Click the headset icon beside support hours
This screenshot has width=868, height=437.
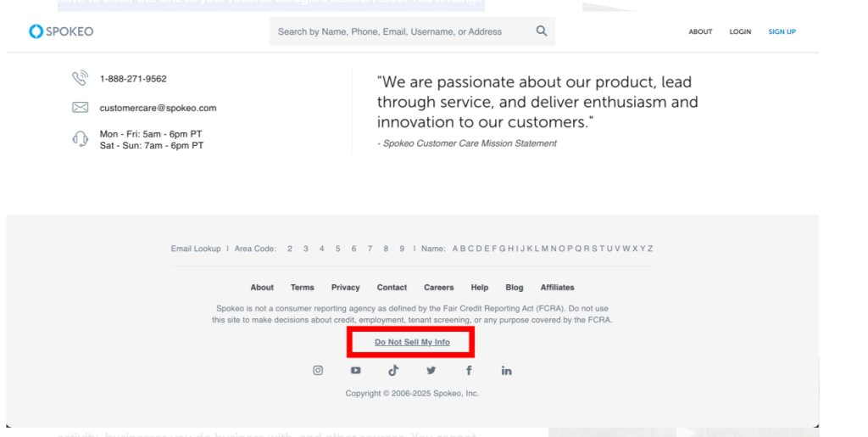pos(80,138)
